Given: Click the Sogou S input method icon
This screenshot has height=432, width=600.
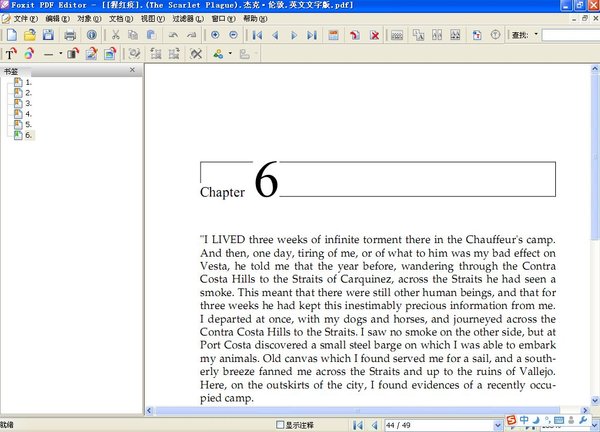Looking at the screenshot, I should tap(511, 420).
